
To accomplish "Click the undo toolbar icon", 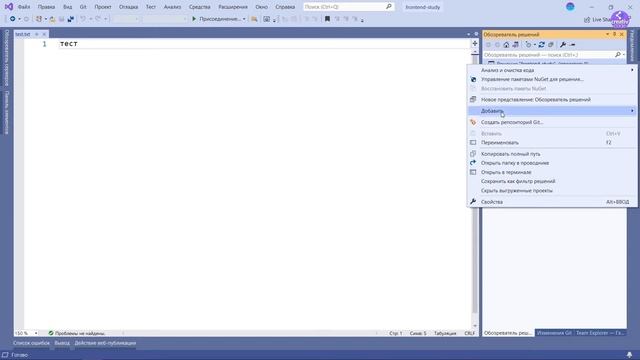I will [83, 19].
